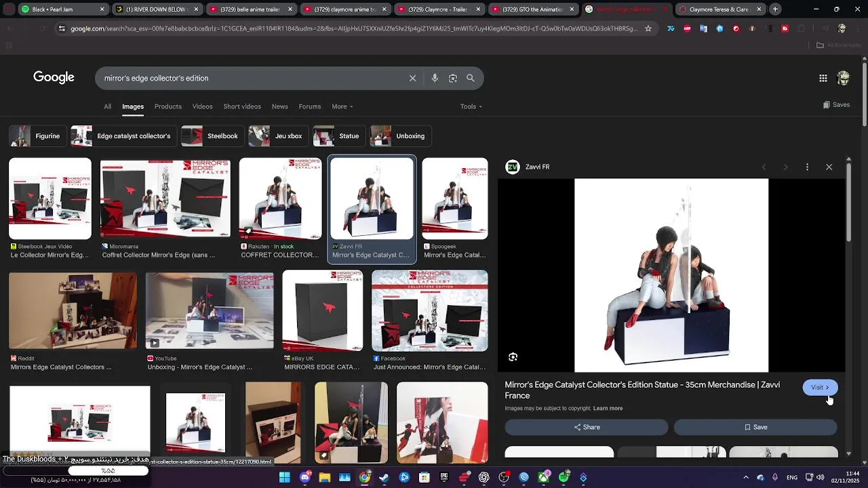The width and height of the screenshot is (868, 488).
Task: Visit the Zavvi France page
Action: click(x=821, y=388)
